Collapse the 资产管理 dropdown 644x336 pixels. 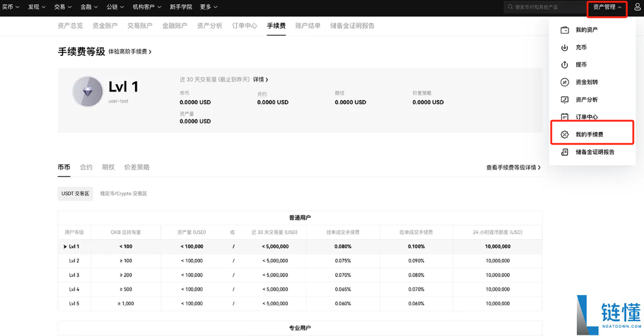[x=607, y=7]
